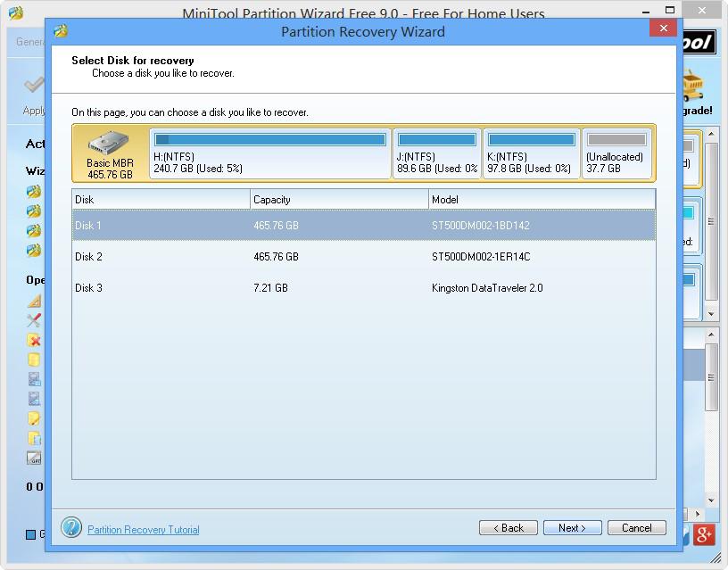Sort by the Disk column header
The image size is (728, 570).
click(161, 200)
